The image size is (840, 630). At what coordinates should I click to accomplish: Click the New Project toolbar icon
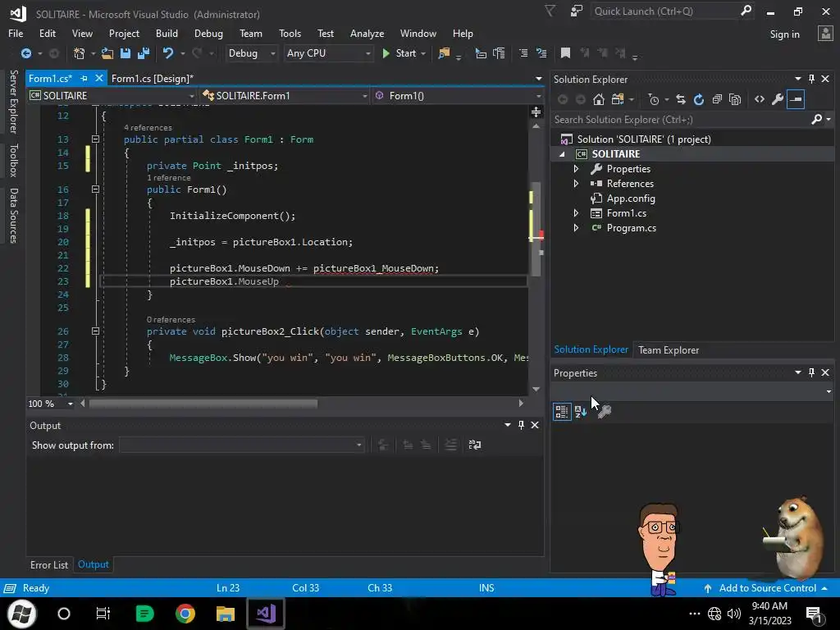click(79, 53)
